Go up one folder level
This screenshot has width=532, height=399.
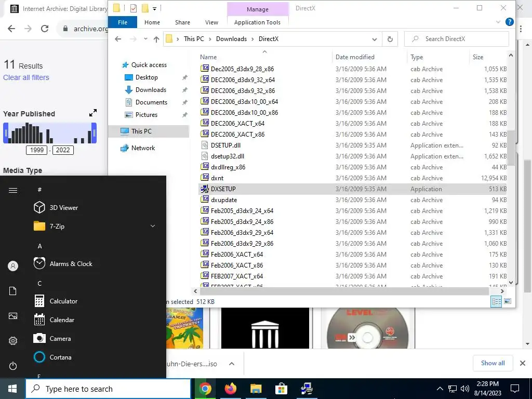(156, 39)
